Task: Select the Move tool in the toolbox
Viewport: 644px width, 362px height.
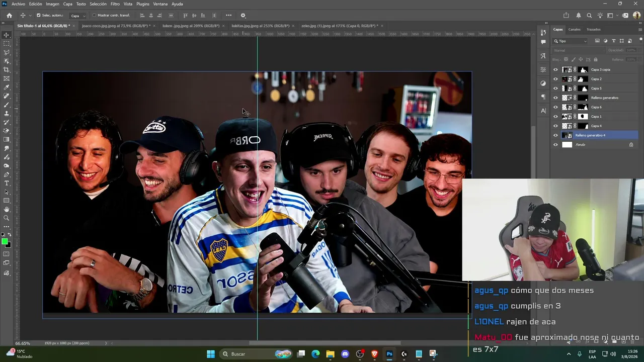Action: 7,35
